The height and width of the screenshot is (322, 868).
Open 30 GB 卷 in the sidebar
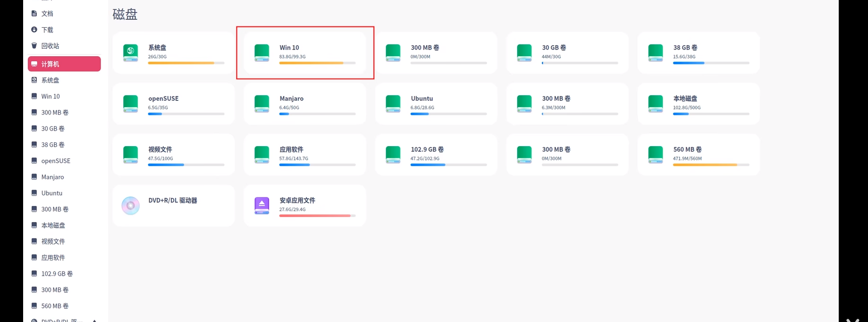click(64, 129)
